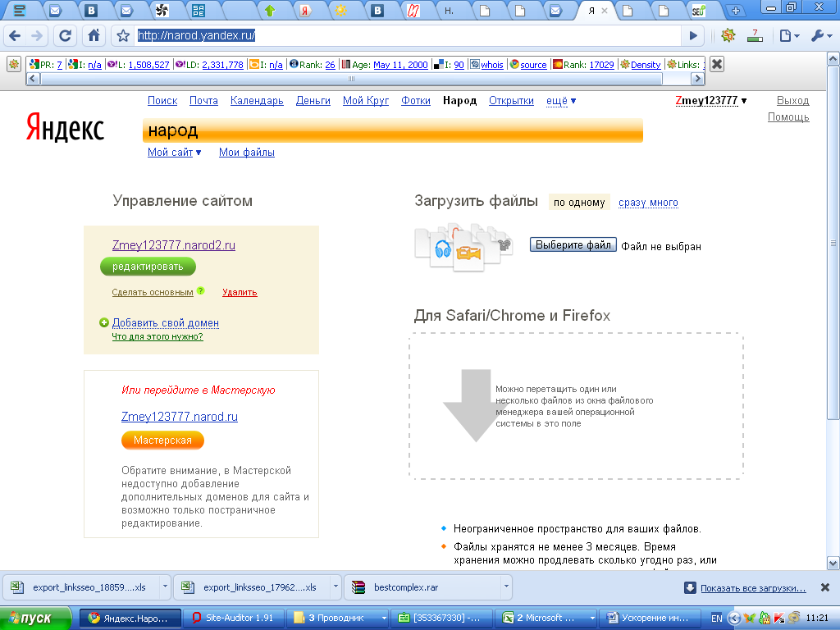The width and height of the screenshot is (840, 630).
Task: Click the пуск Start button
Action: [35, 619]
